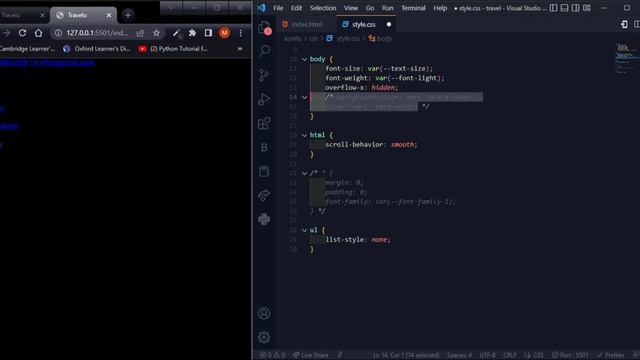Open Cambridge Learner's bookmark
The image size is (640, 360).
[27, 49]
